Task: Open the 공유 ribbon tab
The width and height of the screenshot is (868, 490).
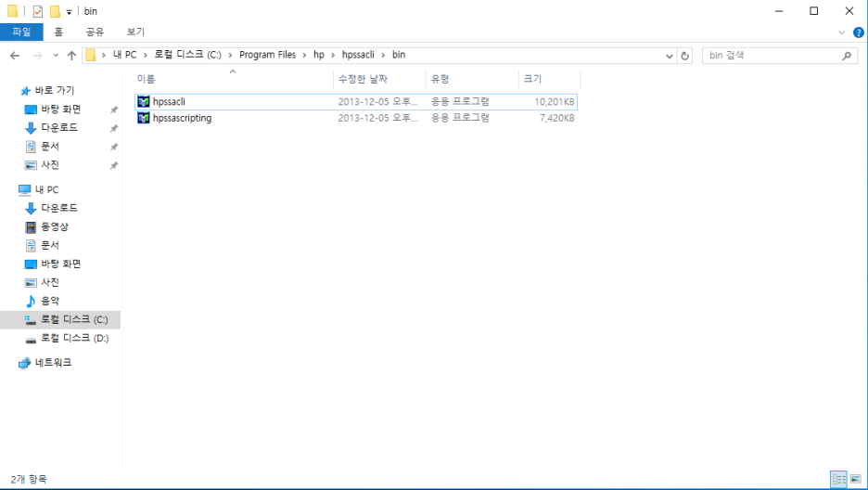Action: click(95, 32)
